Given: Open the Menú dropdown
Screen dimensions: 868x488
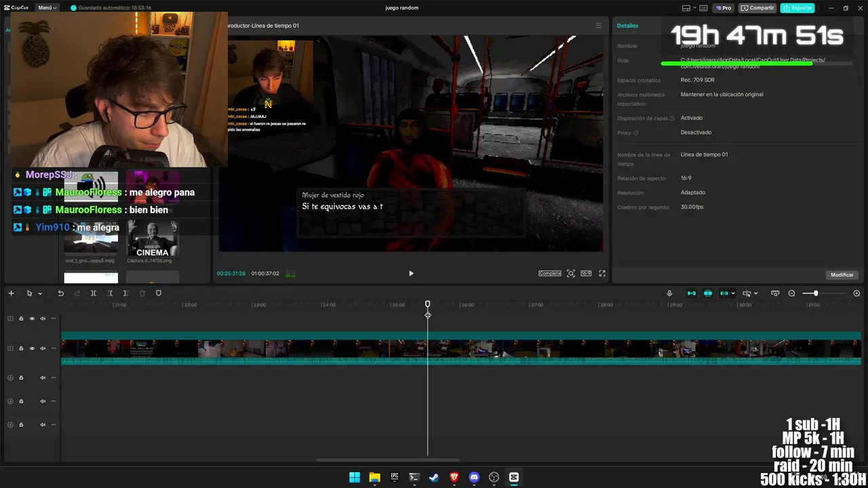Looking at the screenshot, I should [x=47, y=7].
